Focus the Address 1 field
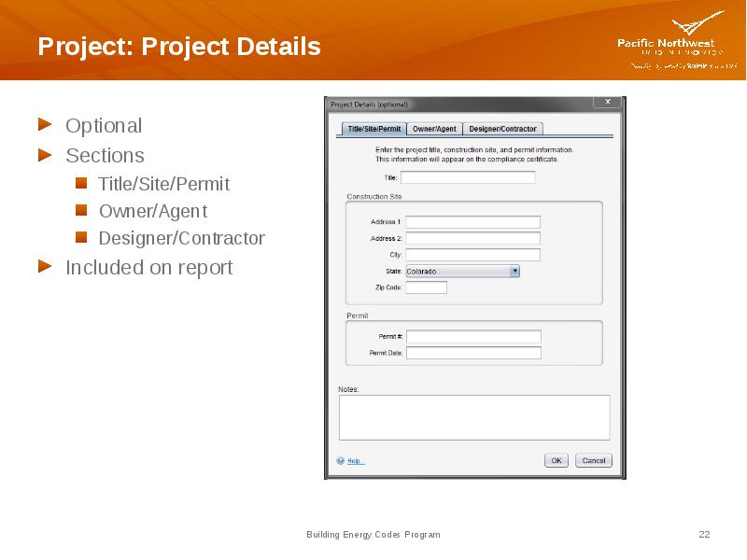 point(473,222)
